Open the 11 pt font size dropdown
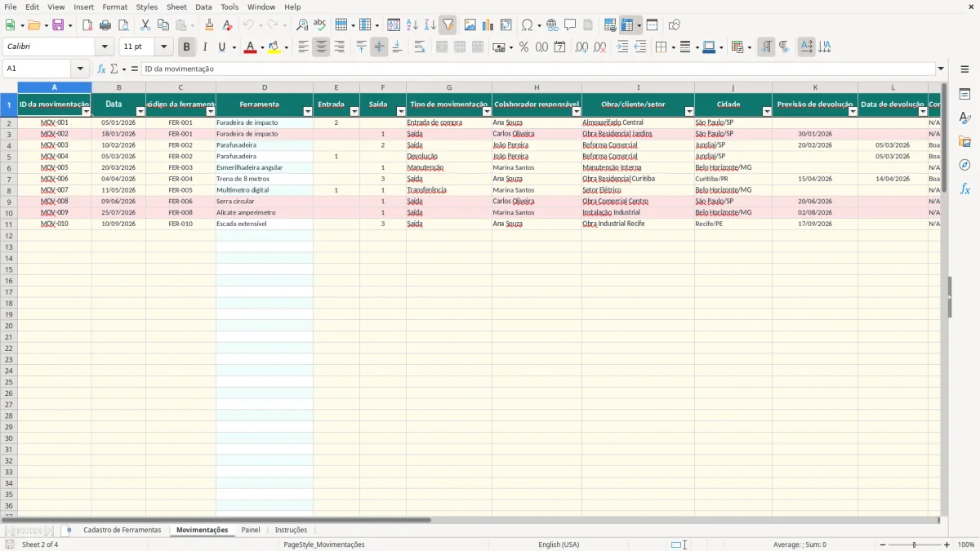The height and width of the screenshot is (551, 980). tap(163, 47)
